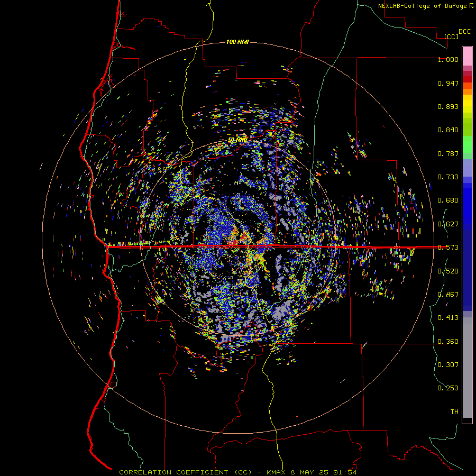Screen dimensions: 476x476
Task: Click the 0.307 scale value
Action: pos(448,365)
